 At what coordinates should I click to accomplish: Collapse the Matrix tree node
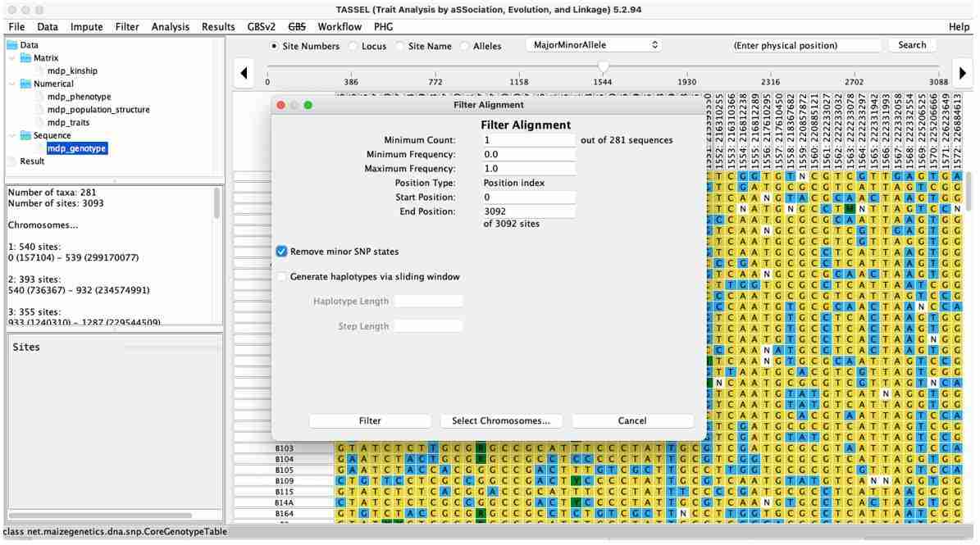click(x=11, y=58)
